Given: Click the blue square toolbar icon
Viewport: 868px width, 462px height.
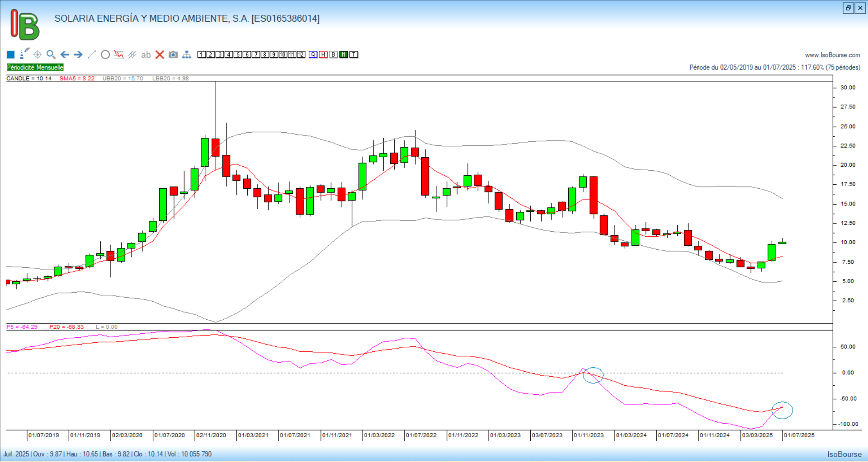Looking at the screenshot, I should (11, 55).
